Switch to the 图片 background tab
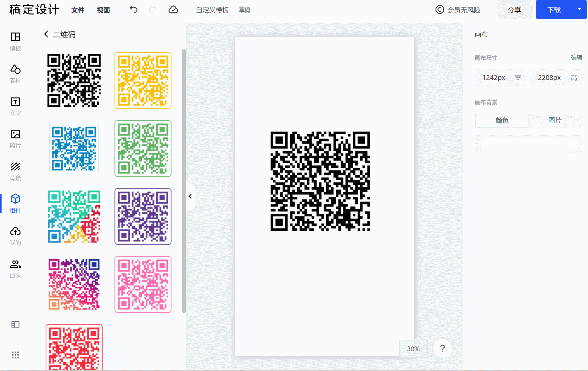 [x=555, y=121]
